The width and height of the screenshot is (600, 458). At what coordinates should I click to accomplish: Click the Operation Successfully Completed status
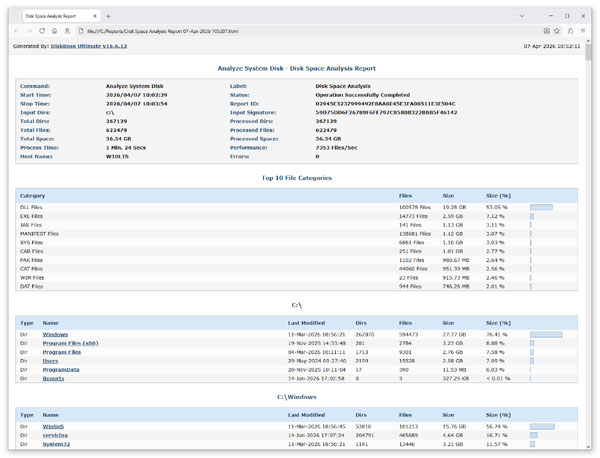pyautogui.click(x=363, y=95)
